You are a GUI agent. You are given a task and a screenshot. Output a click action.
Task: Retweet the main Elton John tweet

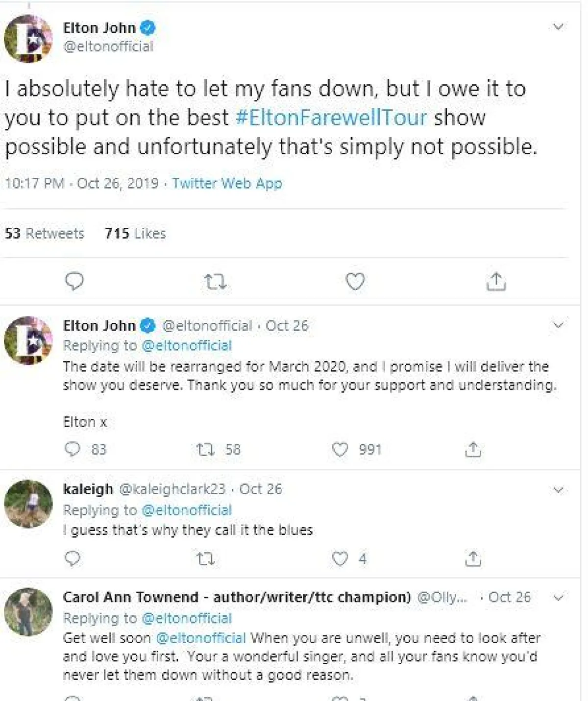coord(215,282)
